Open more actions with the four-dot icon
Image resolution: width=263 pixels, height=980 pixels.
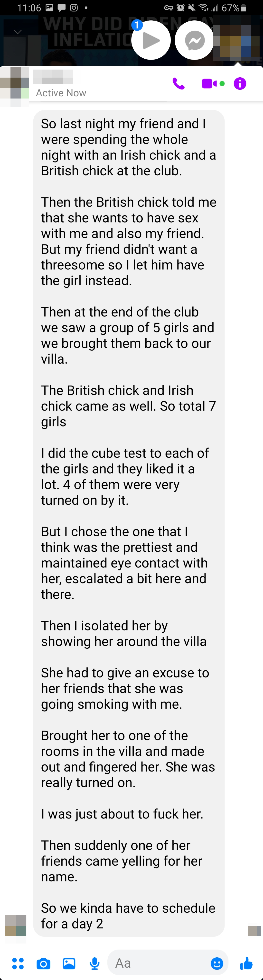click(x=18, y=963)
